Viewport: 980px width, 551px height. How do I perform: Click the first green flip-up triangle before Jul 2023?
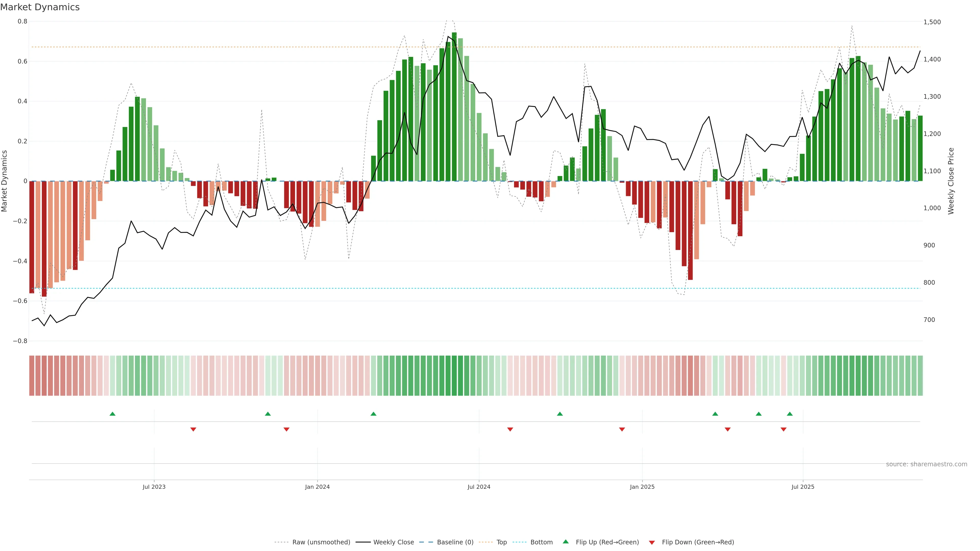pyautogui.click(x=112, y=414)
